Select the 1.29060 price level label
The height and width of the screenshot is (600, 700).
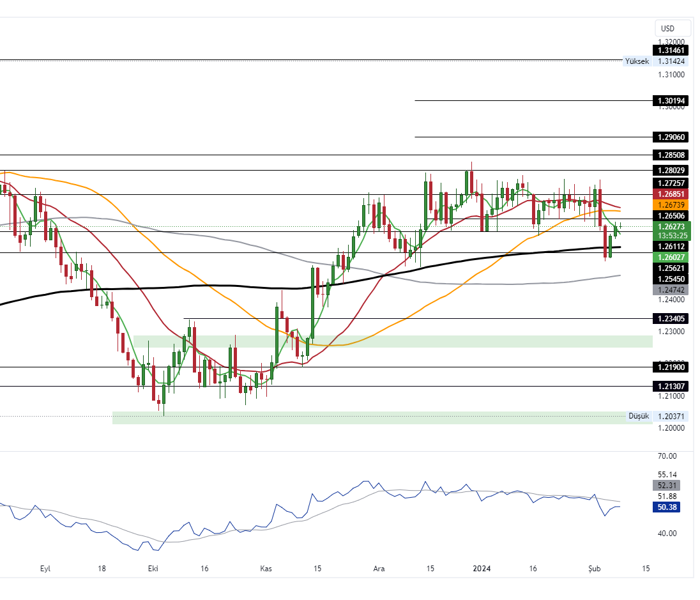(x=671, y=137)
